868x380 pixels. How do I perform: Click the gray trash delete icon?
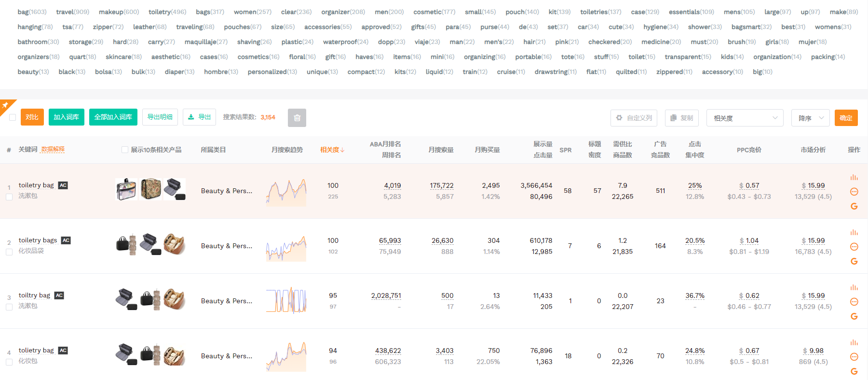(297, 118)
